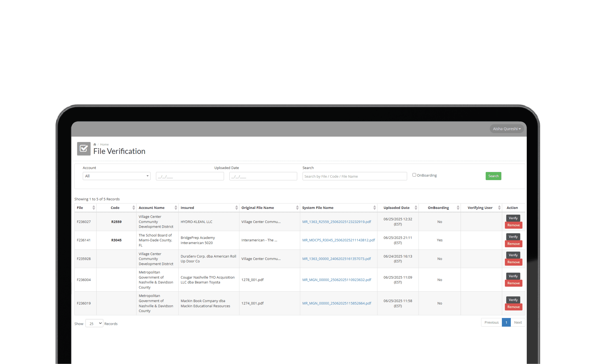Sort by Insured column sort arrows

click(x=236, y=208)
